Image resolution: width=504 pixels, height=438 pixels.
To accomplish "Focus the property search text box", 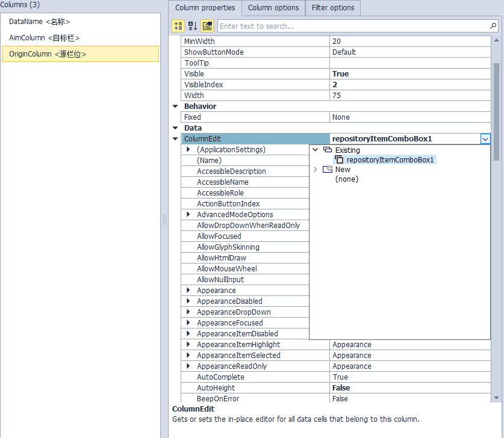I will [353, 26].
